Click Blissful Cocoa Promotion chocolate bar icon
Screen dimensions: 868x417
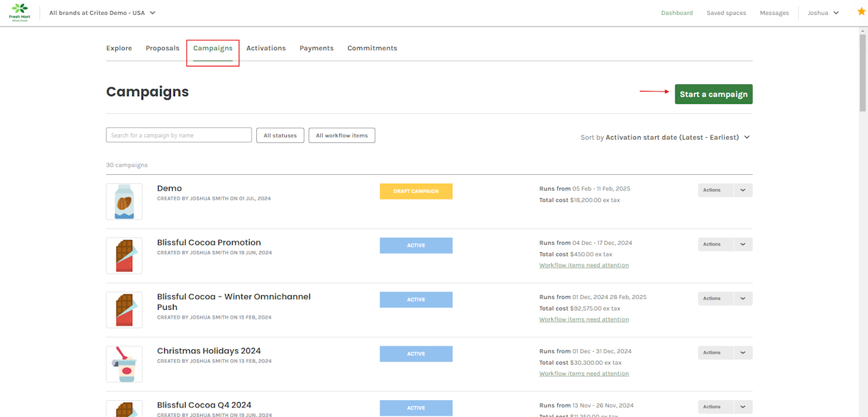point(124,256)
